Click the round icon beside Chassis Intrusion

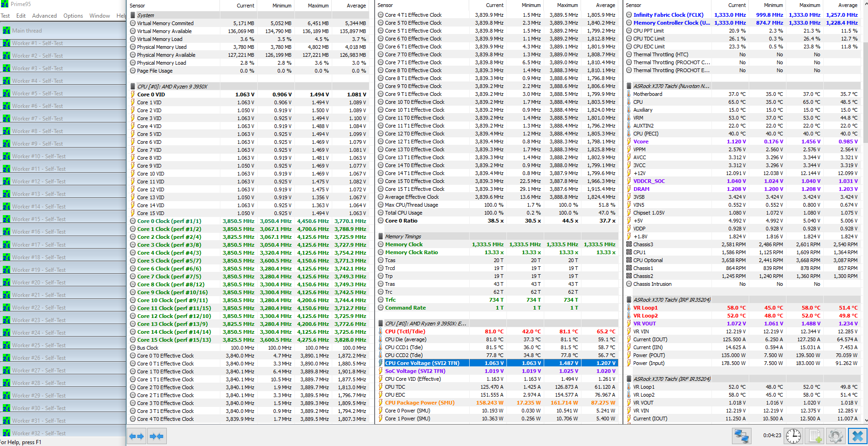pos(629,284)
